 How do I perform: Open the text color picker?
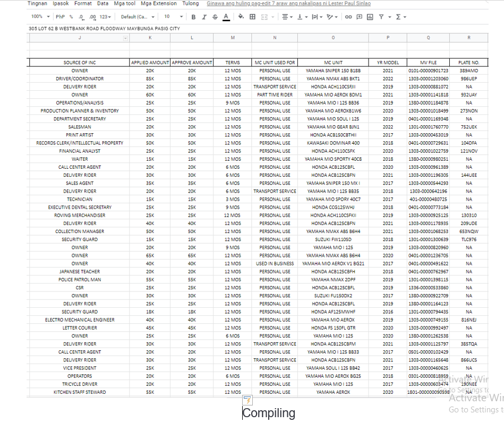coord(226,17)
